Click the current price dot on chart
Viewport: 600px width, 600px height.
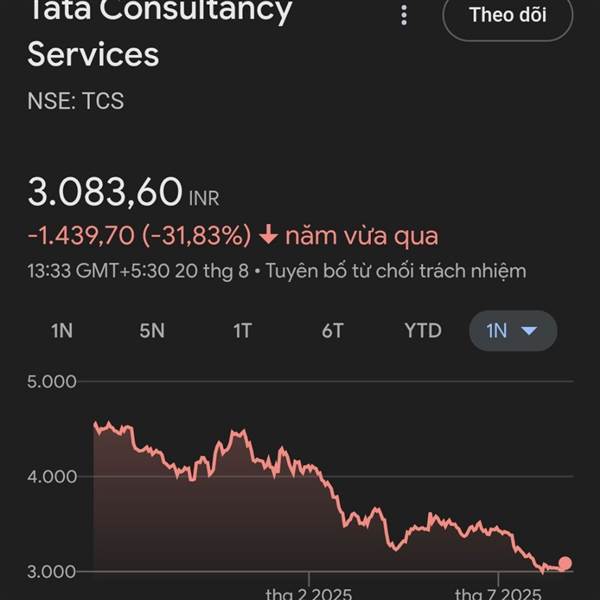565,563
